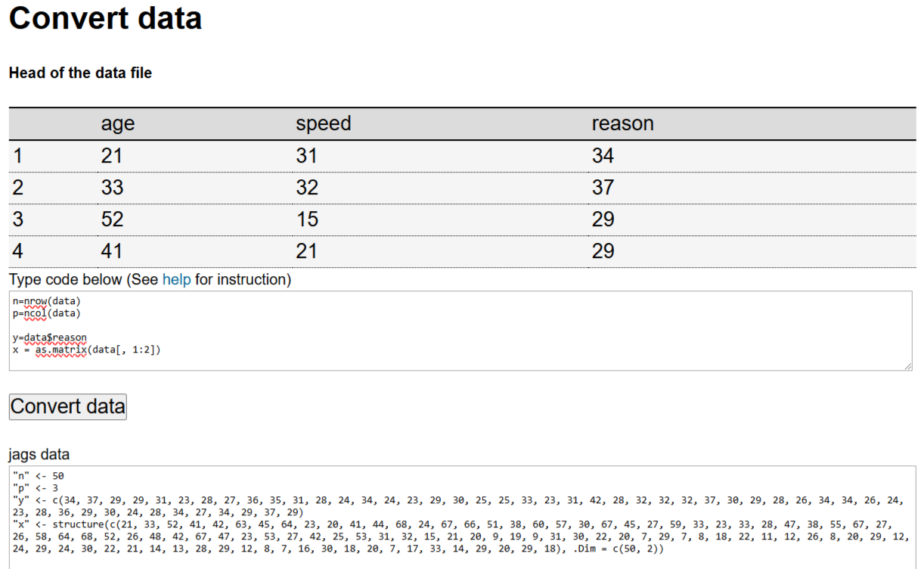Screen dimensions: 924x569
Task: Click the Head of the data file subheading
Action: click(x=80, y=73)
